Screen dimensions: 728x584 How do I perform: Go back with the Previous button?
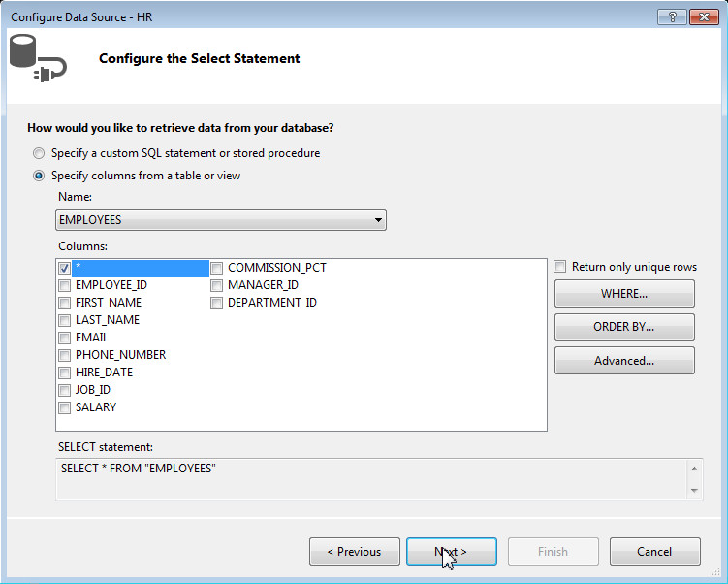[354, 552]
